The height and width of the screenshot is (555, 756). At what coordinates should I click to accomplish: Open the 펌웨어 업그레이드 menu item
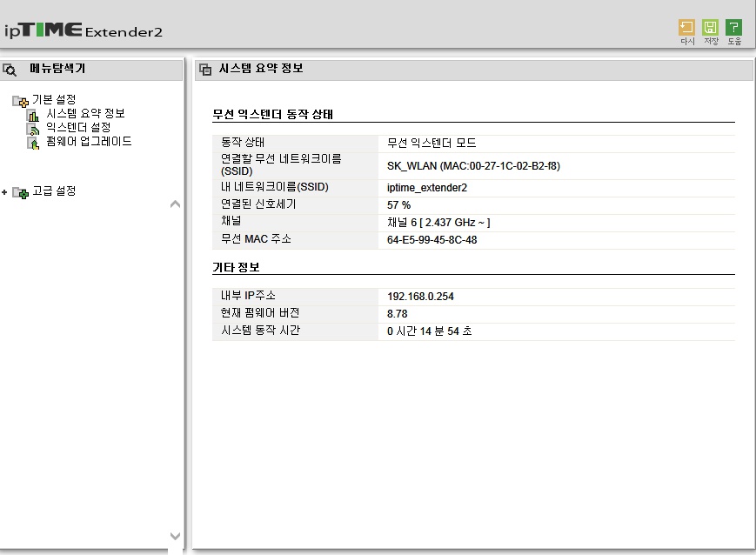tap(89, 141)
